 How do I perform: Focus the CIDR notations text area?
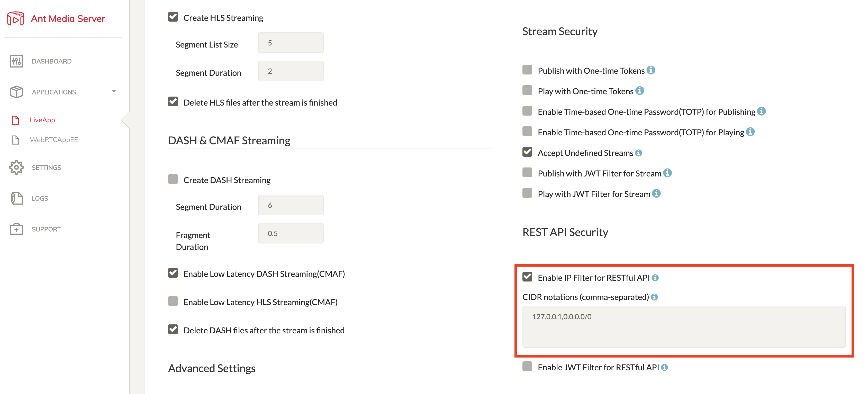[x=684, y=327]
